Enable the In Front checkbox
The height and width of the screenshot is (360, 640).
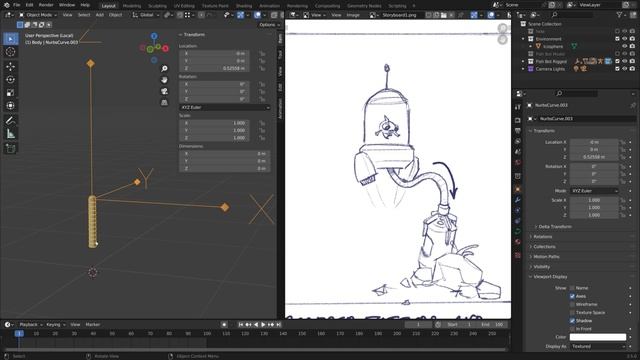point(572,329)
